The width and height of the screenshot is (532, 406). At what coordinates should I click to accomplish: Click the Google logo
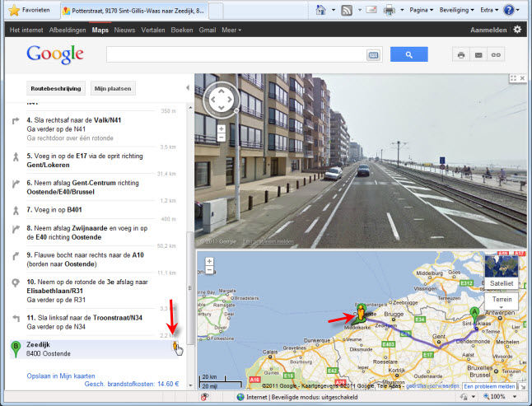coord(55,54)
